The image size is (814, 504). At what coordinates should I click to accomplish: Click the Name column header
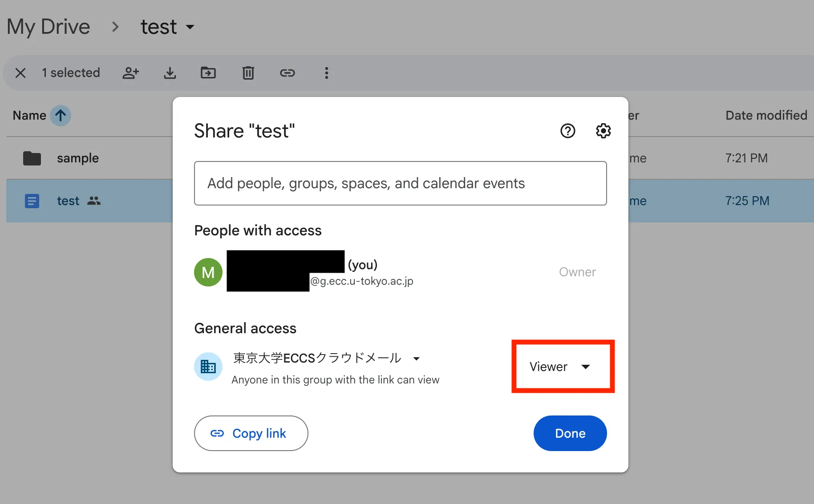tap(29, 116)
